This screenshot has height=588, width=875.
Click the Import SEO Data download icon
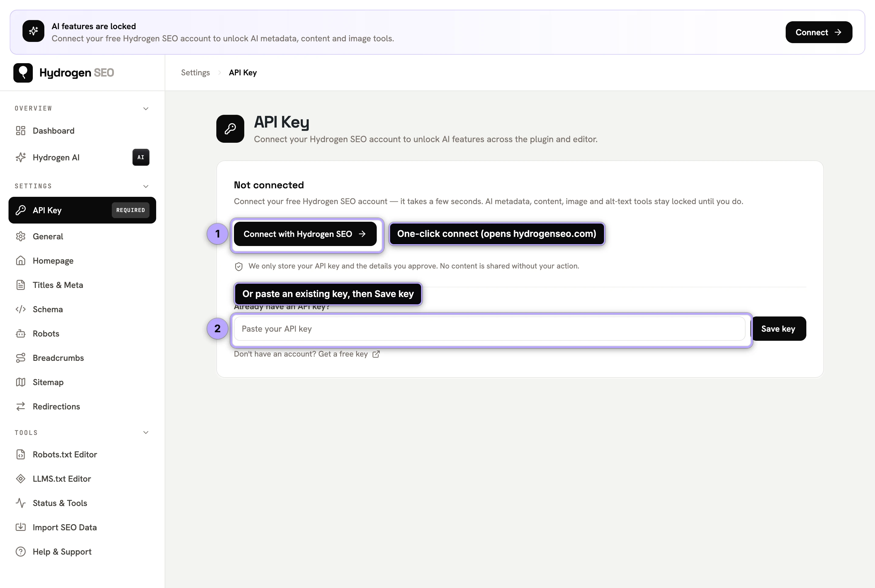point(21,527)
